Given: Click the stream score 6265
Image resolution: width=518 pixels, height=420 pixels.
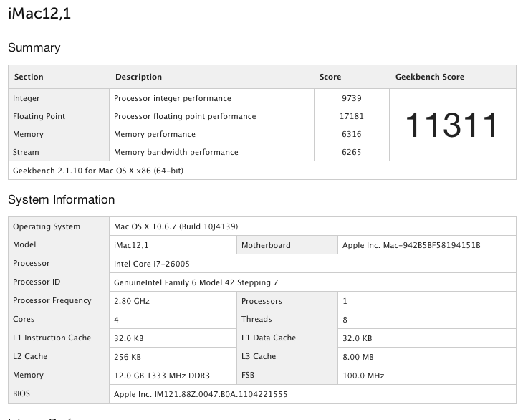Looking at the screenshot, I should click(x=352, y=152).
